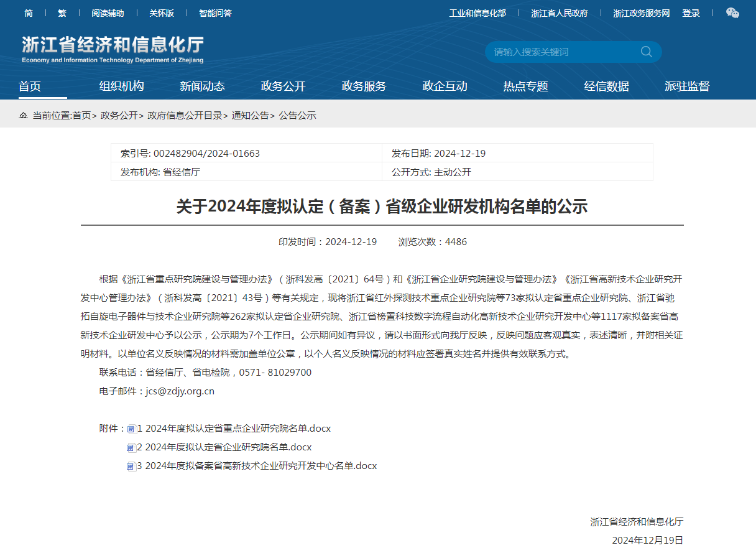Viewport: 756px width, 553px height.
Task: Click the document icon beside attachment 1
Action: [x=131, y=429]
